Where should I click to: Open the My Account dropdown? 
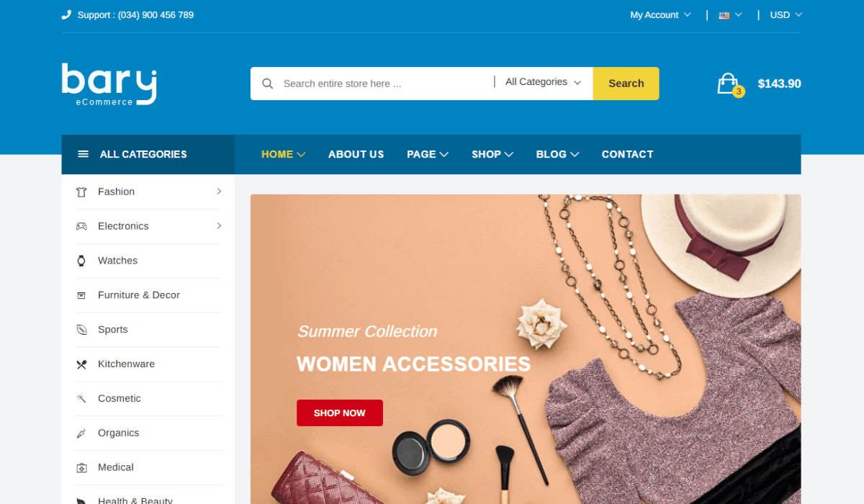(660, 14)
